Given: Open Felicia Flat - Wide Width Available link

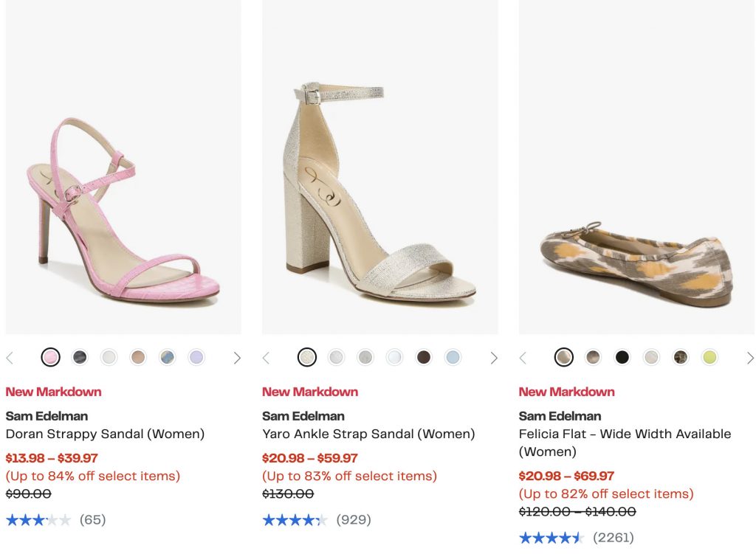Looking at the screenshot, I should pyautogui.click(x=625, y=434).
